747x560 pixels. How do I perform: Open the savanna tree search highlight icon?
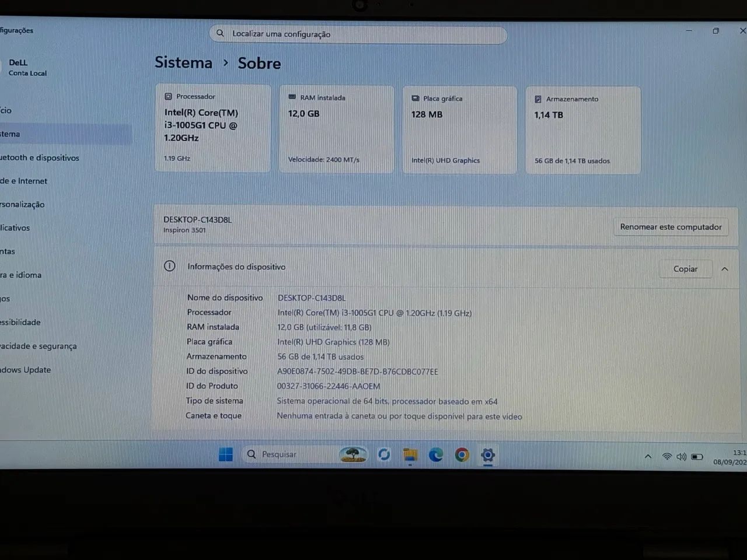point(353,454)
